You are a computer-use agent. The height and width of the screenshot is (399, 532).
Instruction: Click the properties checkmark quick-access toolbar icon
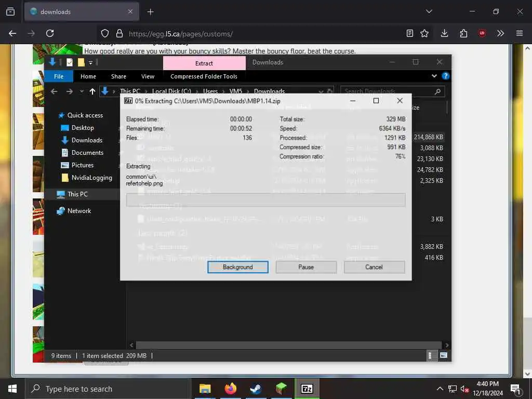pos(70,62)
